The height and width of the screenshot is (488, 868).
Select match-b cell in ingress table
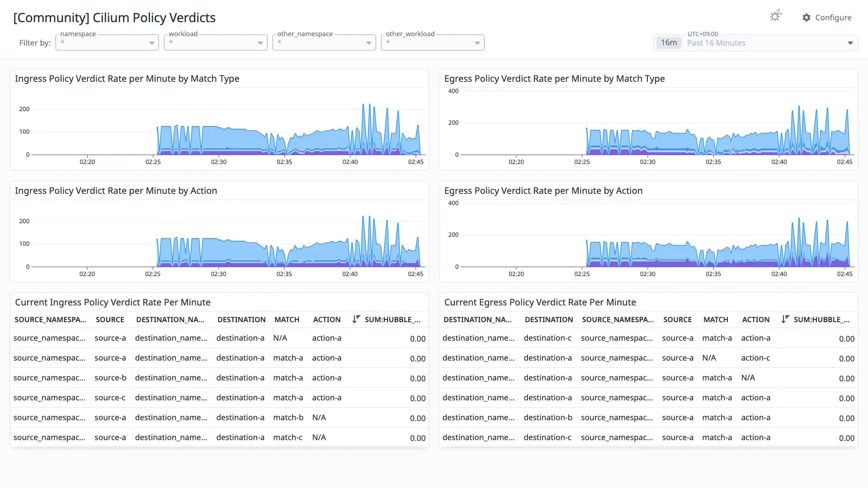[288, 418]
